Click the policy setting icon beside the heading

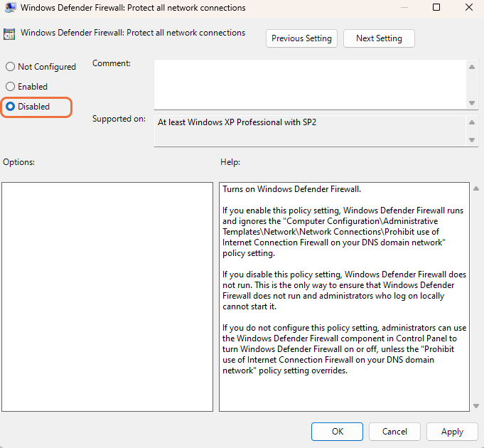[10, 33]
